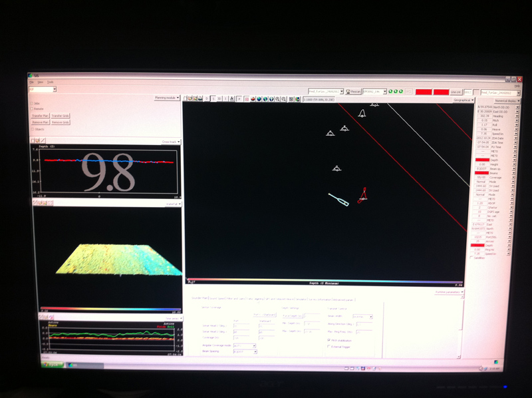Open the File menu
This screenshot has height=398, width=532.
[31, 82]
